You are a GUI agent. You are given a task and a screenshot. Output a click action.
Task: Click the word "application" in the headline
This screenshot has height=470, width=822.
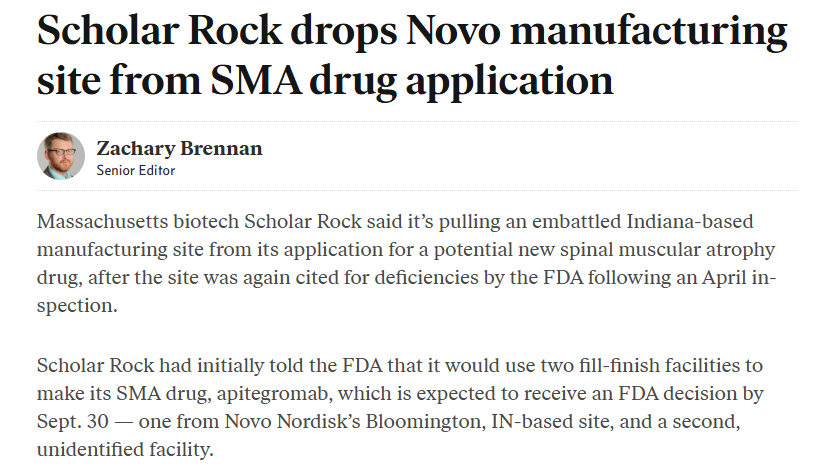point(509,82)
